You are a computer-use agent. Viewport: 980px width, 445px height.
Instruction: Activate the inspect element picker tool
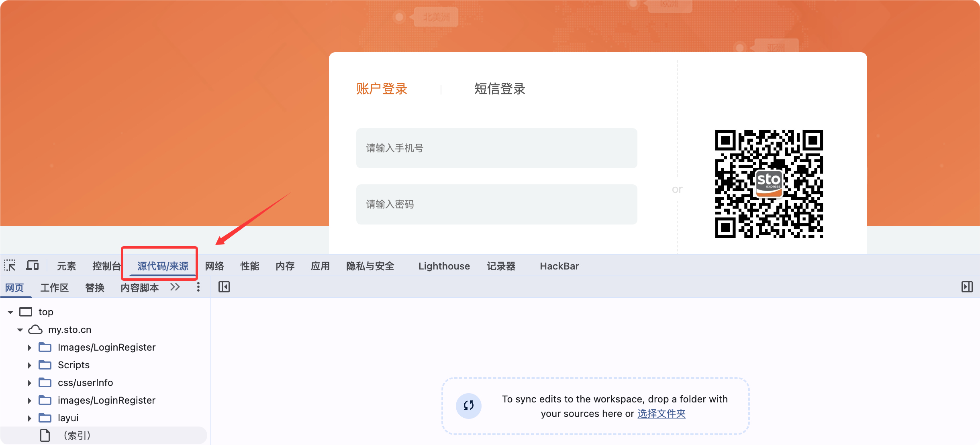tap(10, 265)
